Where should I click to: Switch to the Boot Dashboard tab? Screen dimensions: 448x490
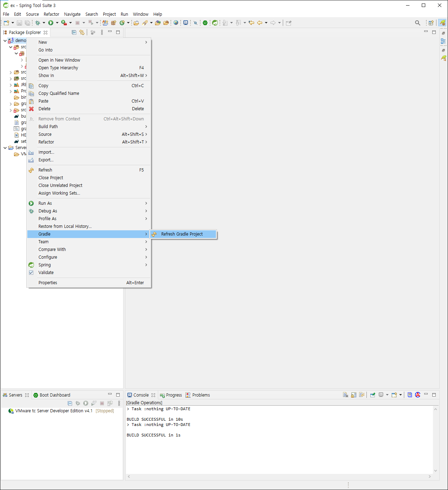point(52,395)
